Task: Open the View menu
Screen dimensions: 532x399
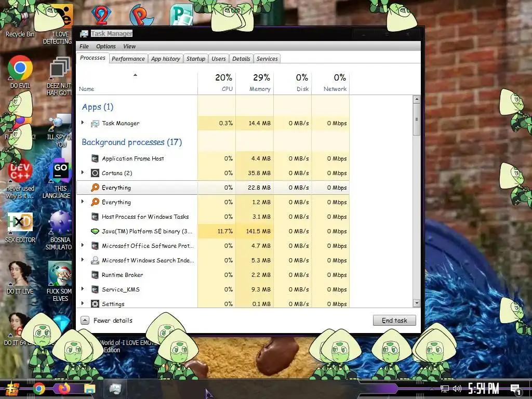Action: (129, 46)
